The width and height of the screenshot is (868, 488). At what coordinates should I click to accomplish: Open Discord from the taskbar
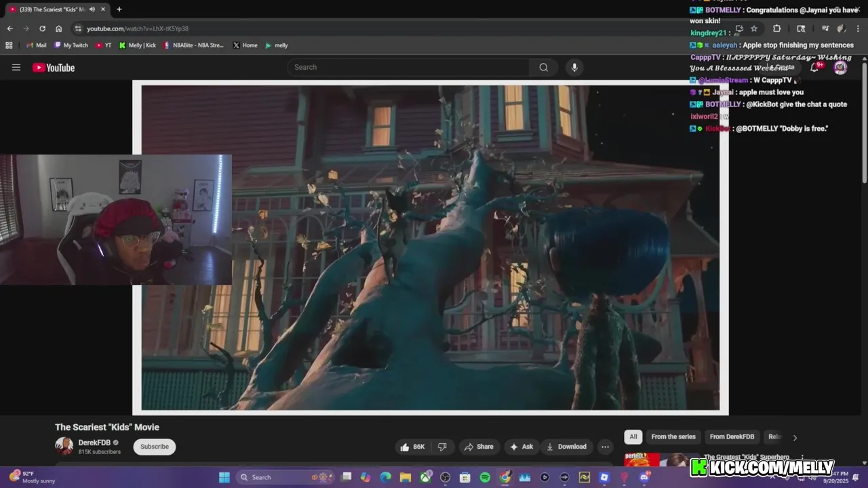click(644, 477)
